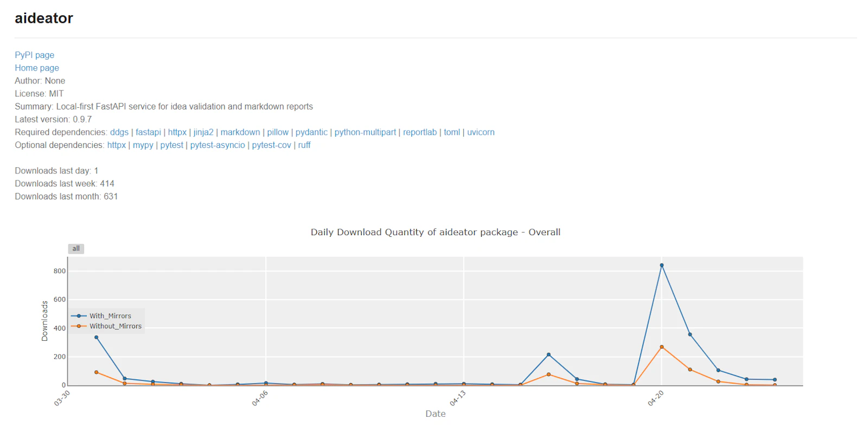Open the mypy optional dependency link
Image resolution: width=868 pixels, height=427 pixels.
[x=143, y=145]
